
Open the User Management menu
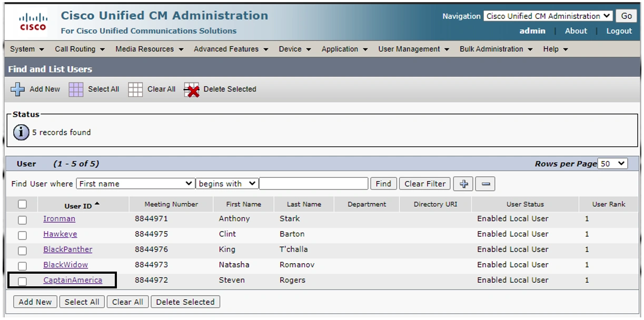(413, 49)
